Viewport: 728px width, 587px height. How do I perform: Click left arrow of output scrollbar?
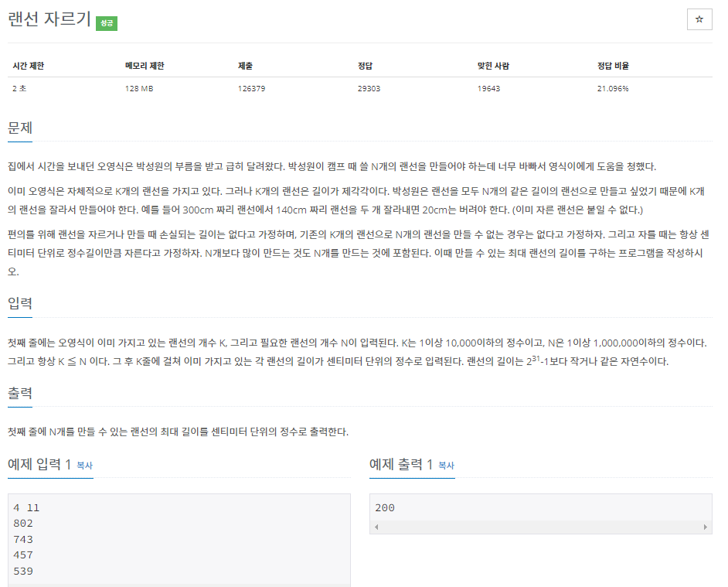[376, 527]
